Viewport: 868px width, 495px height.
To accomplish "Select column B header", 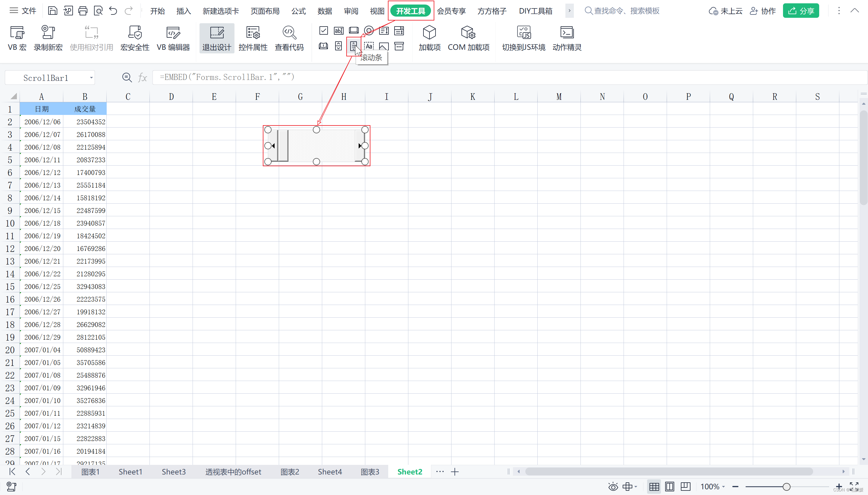I will (85, 97).
